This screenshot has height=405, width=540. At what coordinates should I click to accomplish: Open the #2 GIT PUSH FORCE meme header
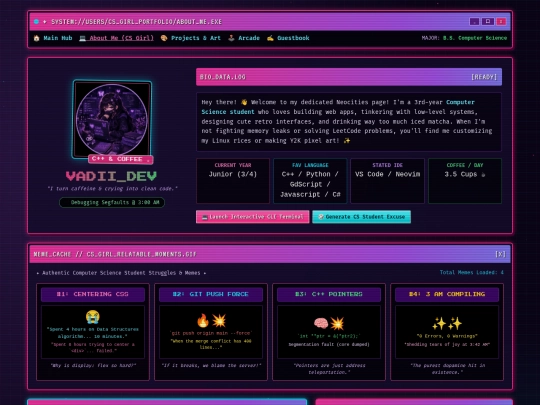click(211, 294)
